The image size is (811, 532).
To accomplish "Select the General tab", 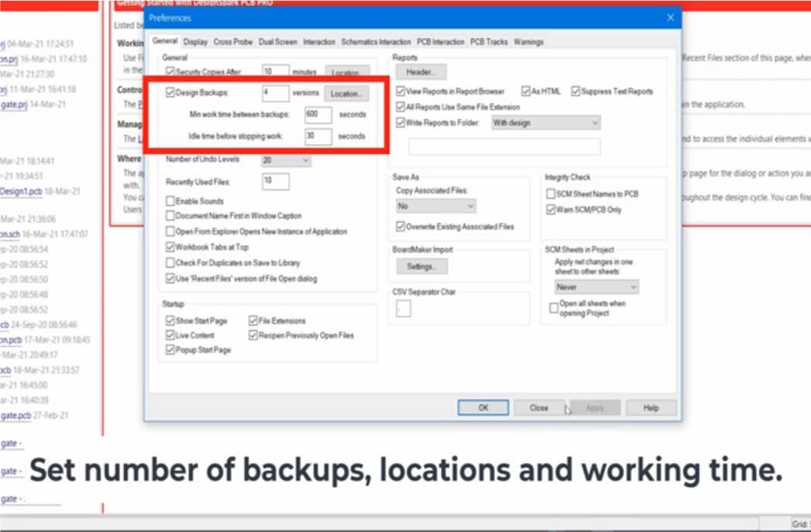I will coord(165,41).
